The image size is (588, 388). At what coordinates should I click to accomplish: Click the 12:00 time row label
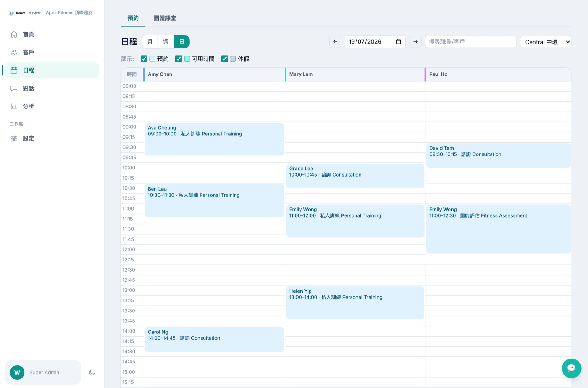[x=129, y=249]
